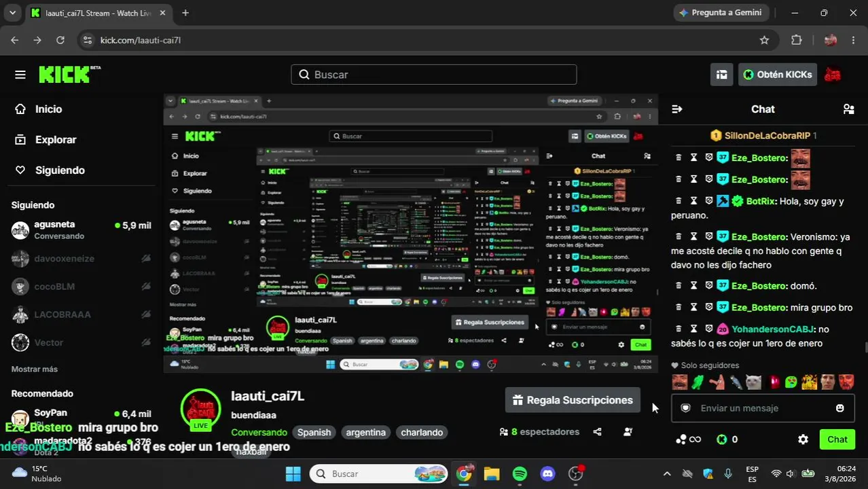Image resolution: width=868 pixels, height=489 pixels.
Task: Timeout YohandersonCABJ with the hourglass icon
Action: coord(693,329)
